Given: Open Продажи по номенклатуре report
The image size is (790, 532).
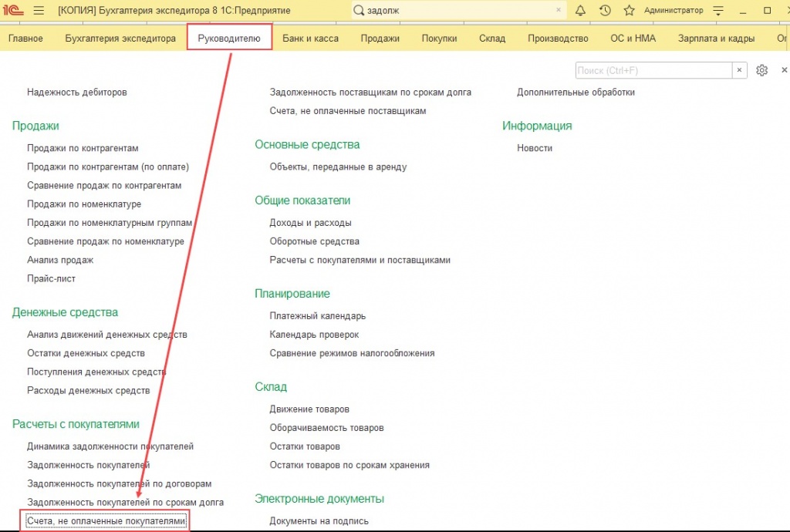Looking at the screenshot, I should click(84, 204).
